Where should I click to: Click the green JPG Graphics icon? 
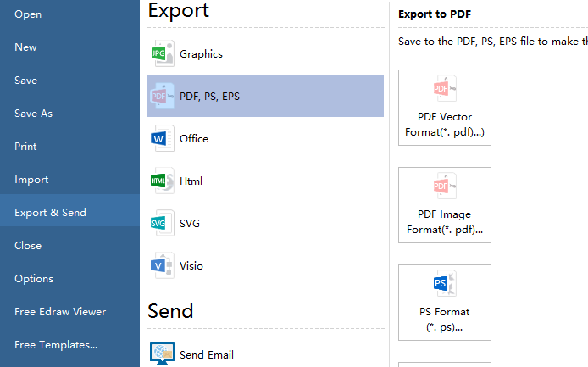click(x=161, y=53)
